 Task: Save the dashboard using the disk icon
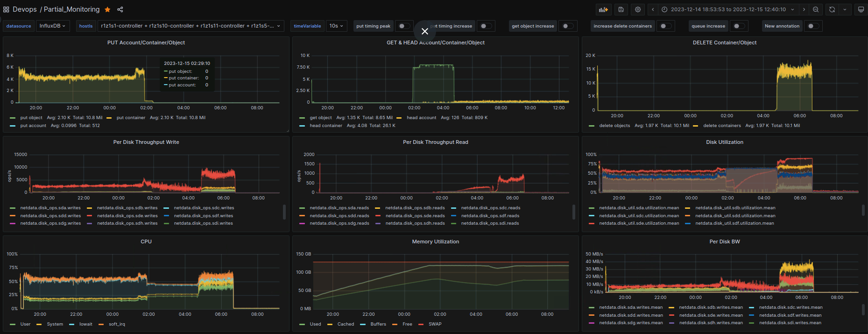(621, 9)
